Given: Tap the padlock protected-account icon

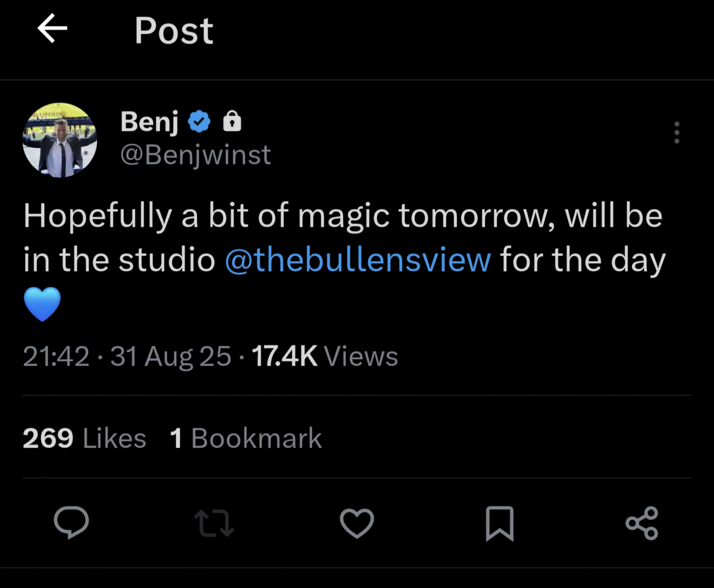Looking at the screenshot, I should click(232, 122).
